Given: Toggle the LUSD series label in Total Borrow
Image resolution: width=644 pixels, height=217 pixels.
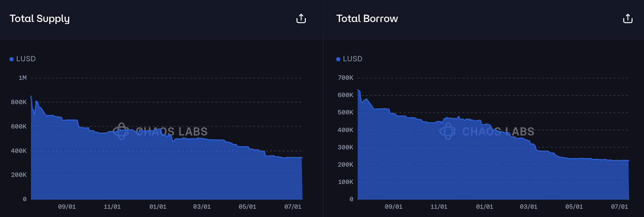Looking at the screenshot, I should [x=353, y=59].
